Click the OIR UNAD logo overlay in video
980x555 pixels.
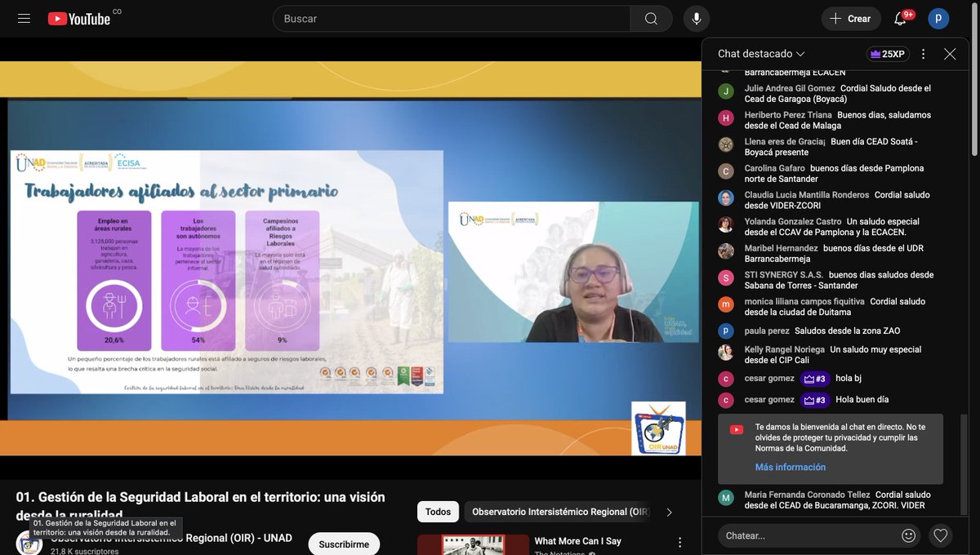pos(658,428)
